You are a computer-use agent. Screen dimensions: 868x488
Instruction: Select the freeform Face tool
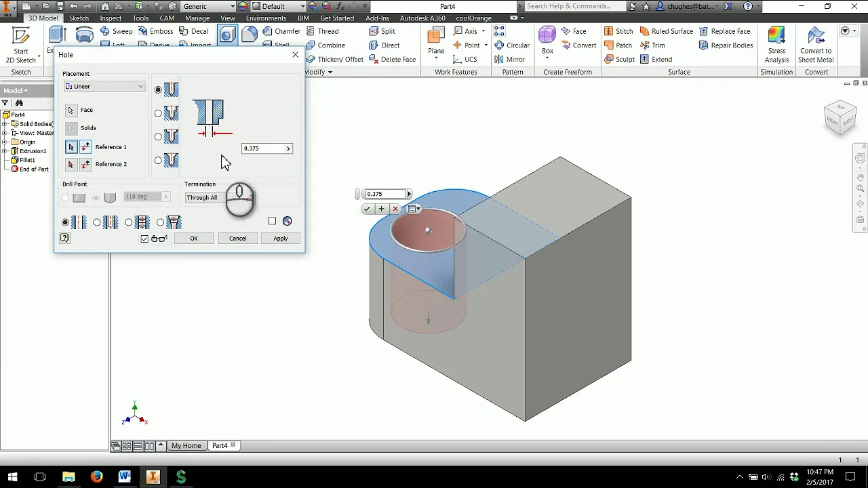(x=574, y=31)
